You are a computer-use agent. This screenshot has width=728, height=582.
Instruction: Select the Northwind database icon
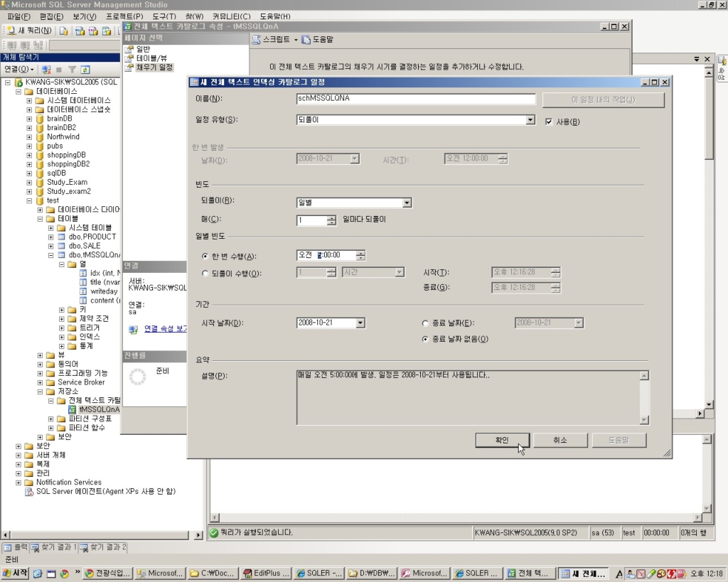click(x=40, y=136)
